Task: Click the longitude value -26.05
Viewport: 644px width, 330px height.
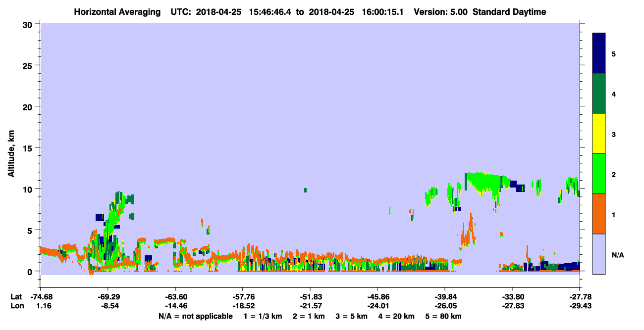Action: tap(445, 306)
